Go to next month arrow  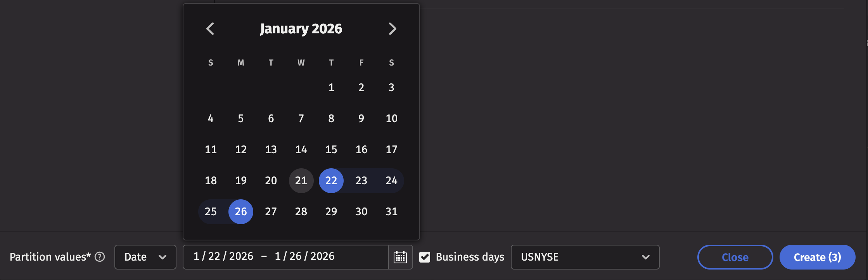(x=392, y=29)
